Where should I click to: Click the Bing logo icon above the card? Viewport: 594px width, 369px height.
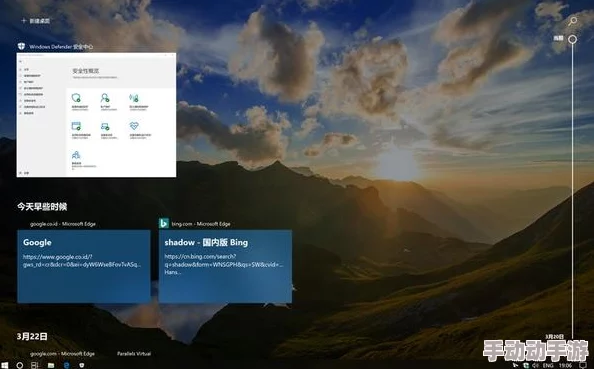(164, 224)
